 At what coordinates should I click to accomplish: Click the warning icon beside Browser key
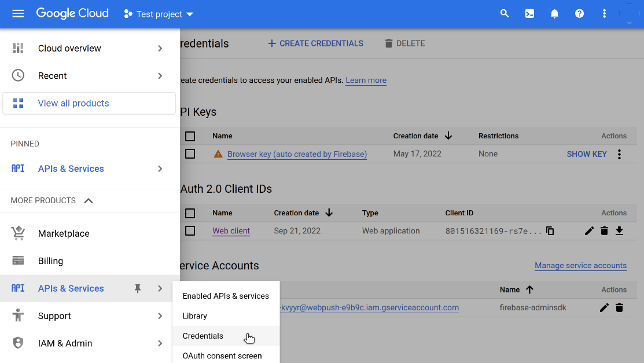click(218, 154)
